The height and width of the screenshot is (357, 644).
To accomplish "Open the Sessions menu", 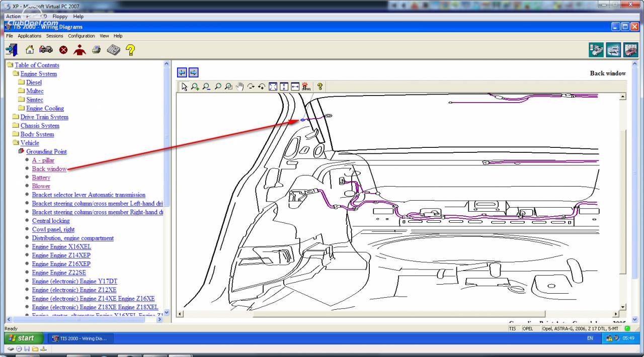I will 55,36.
